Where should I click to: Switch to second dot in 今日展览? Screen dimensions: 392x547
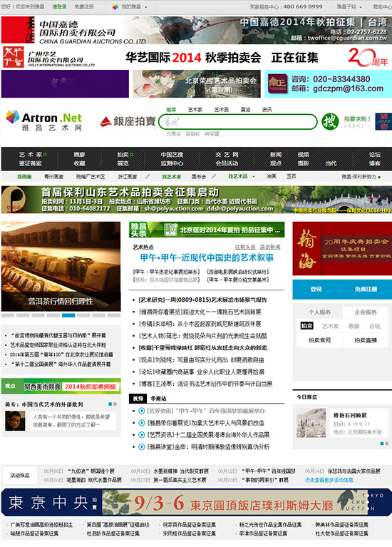(386, 444)
